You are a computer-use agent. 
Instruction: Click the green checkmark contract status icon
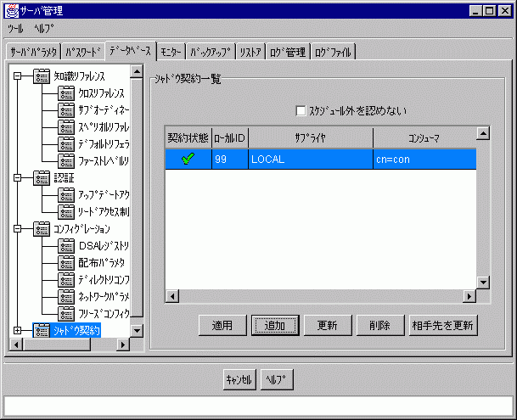click(188, 159)
